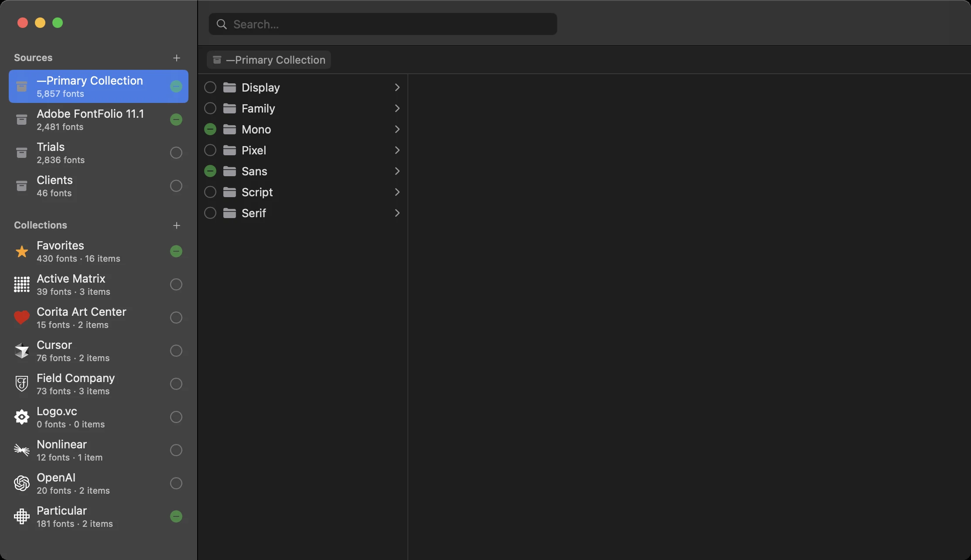
Task: Toggle activation for the Clients source
Action: coord(176,186)
